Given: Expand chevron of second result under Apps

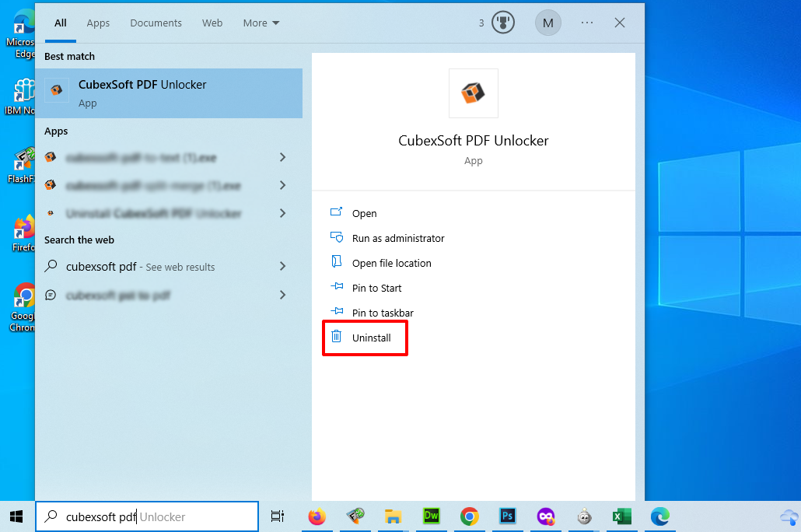Looking at the screenshot, I should pos(282,185).
